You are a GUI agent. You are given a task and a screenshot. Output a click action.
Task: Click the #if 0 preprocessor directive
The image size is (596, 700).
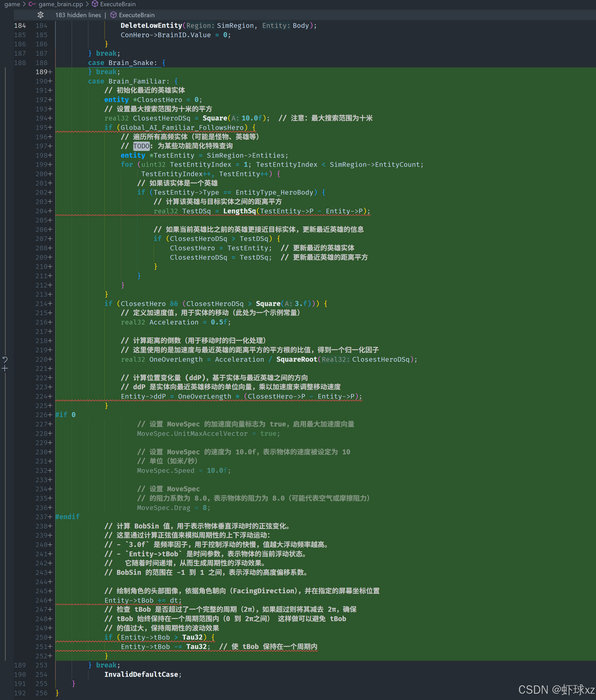click(66, 415)
